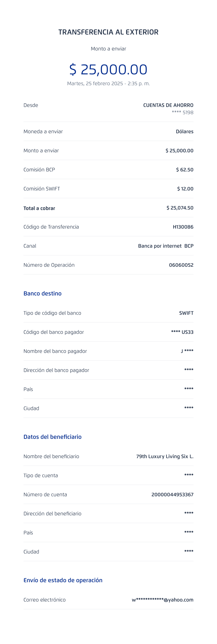The height and width of the screenshot is (644, 217).
Task: Click the masked account number ending 5198
Action: click(182, 112)
